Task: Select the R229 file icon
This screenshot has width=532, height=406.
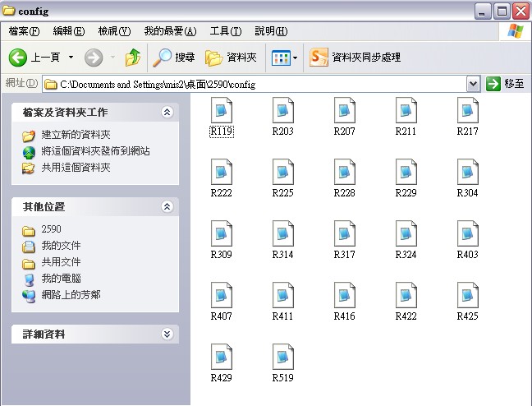Action: tap(406, 172)
